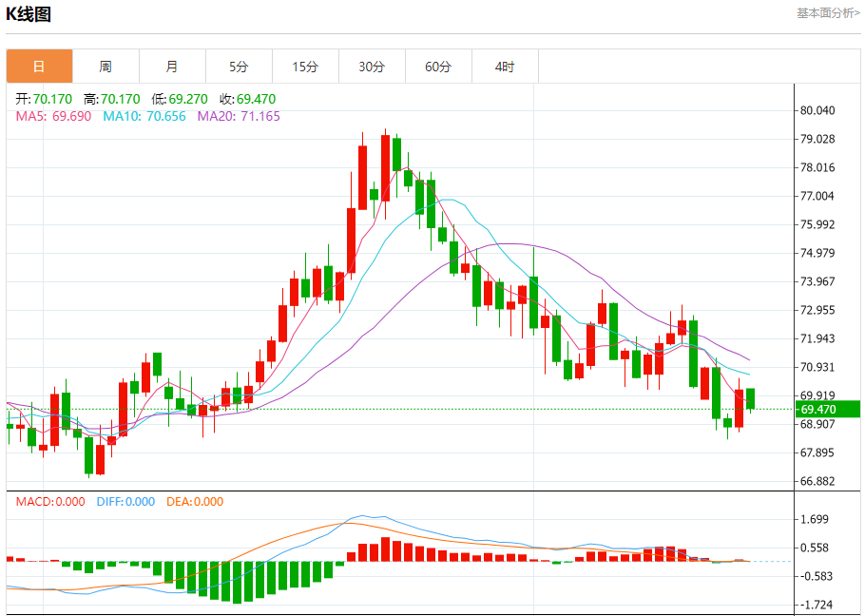Viewport: 865px width, 616px height.
Task: Click the MA10: 70.656 indicator label
Action: tap(144, 116)
